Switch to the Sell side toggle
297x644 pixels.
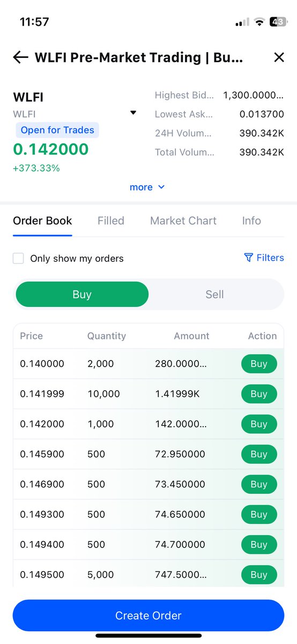214,294
